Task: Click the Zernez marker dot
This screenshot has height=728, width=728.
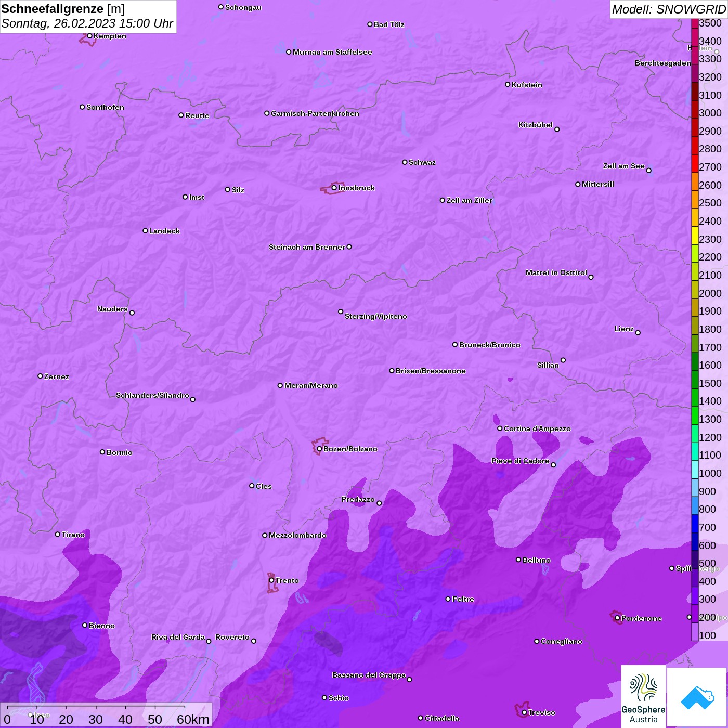Action: coord(40,376)
